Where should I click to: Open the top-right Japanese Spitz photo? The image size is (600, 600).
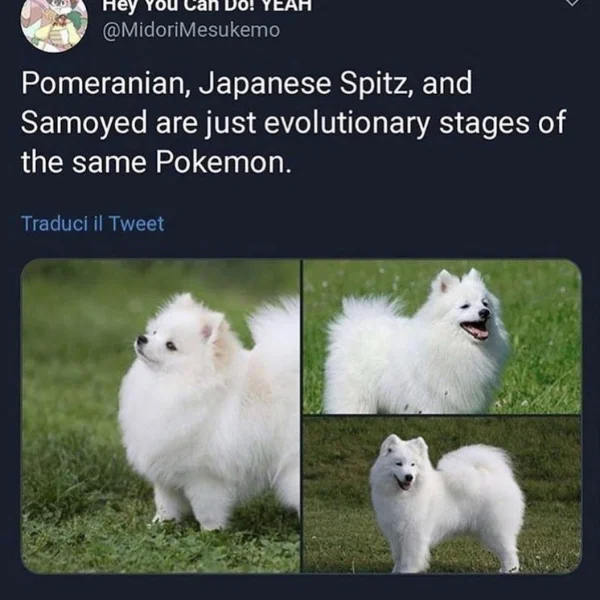(x=442, y=337)
